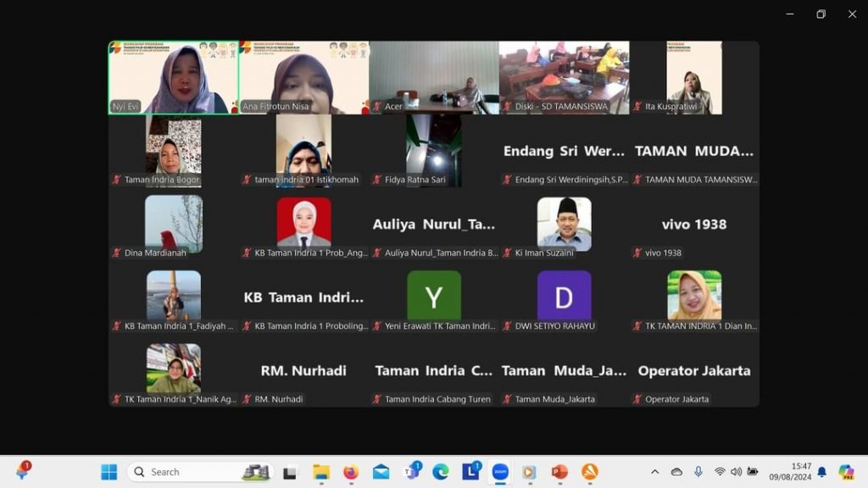Select Nyi Evi's video tile
Image resolution: width=868 pixels, height=488 pixels.
coord(173,78)
